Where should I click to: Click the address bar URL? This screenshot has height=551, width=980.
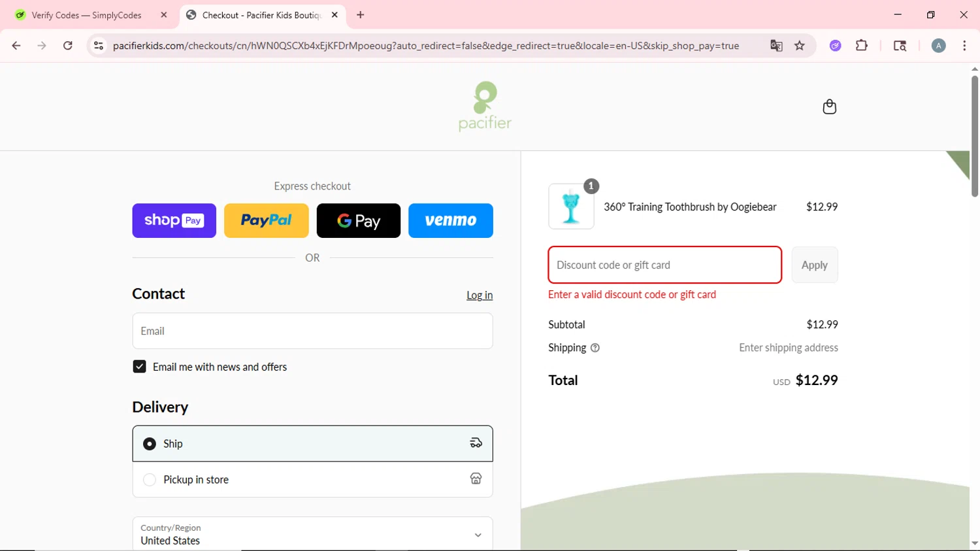point(426,46)
